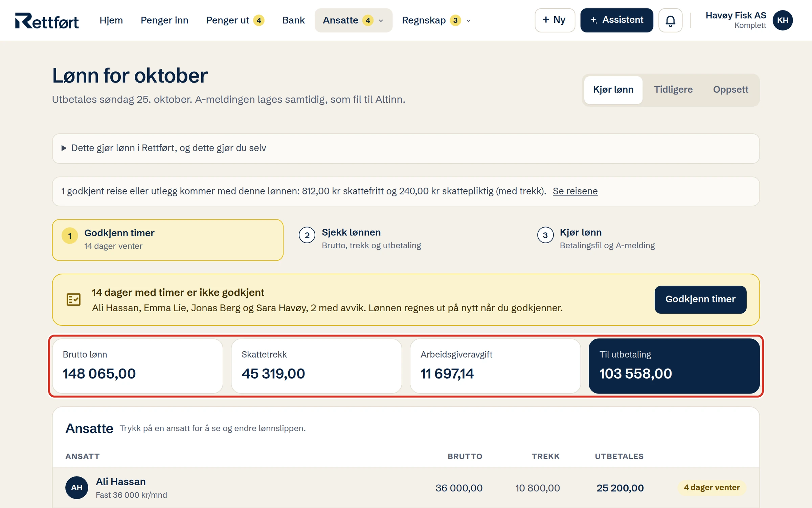This screenshot has height=508, width=812.
Task: Click the Til utbetaling summary card
Action: point(674,366)
